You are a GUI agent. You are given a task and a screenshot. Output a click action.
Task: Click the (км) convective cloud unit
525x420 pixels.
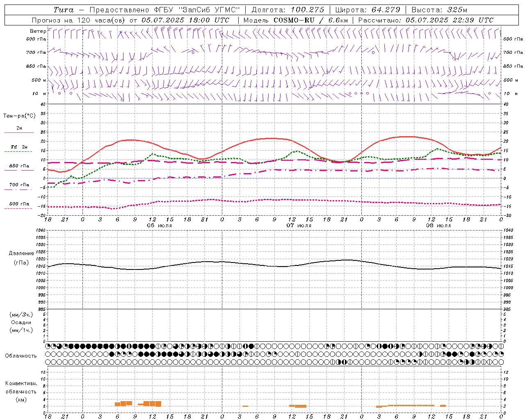coord(21,399)
